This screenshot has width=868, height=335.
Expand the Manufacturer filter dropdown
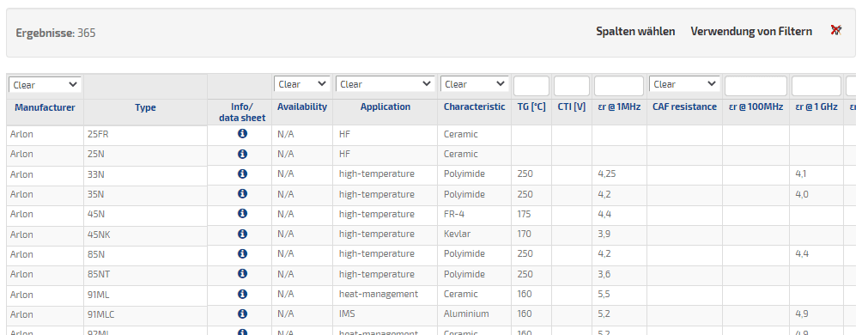coord(45,85)
